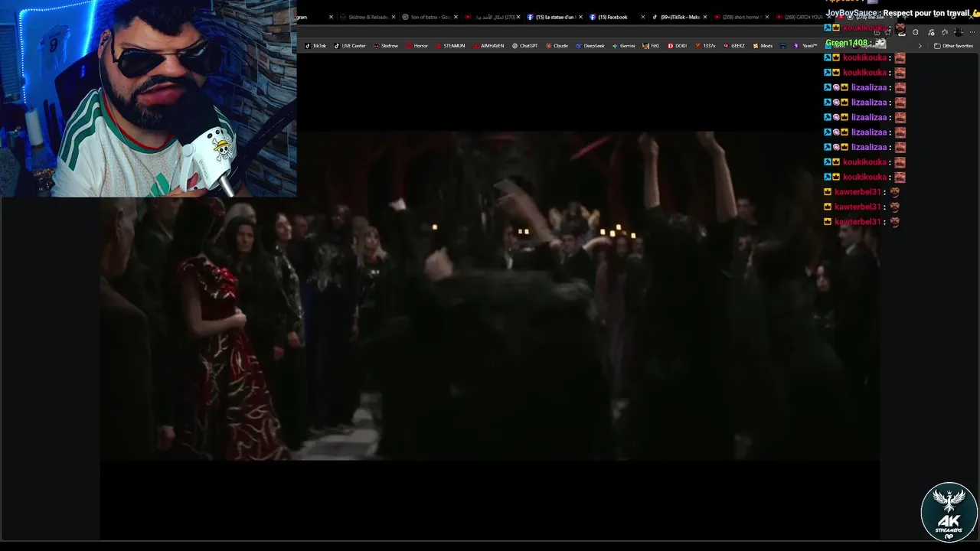This screenshot has height=551, width=980.
Task: Open the LIVE Center bookmark
Action: [350, 46]
